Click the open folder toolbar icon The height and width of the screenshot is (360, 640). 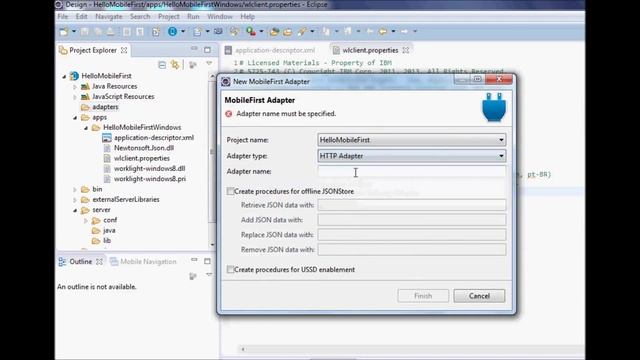pos(287,31)
